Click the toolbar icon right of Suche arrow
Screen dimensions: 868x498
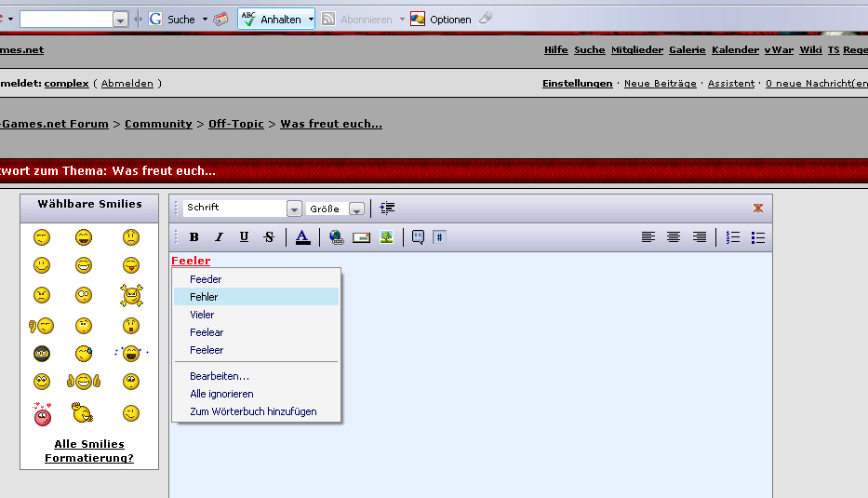pos(220,20)
